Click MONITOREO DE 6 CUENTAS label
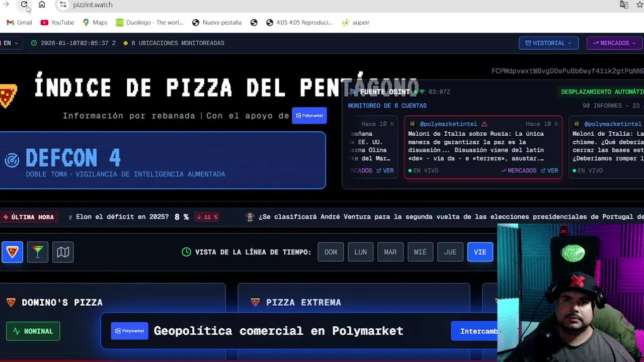Viewport: 644px width, 362px height. [387, 106]
